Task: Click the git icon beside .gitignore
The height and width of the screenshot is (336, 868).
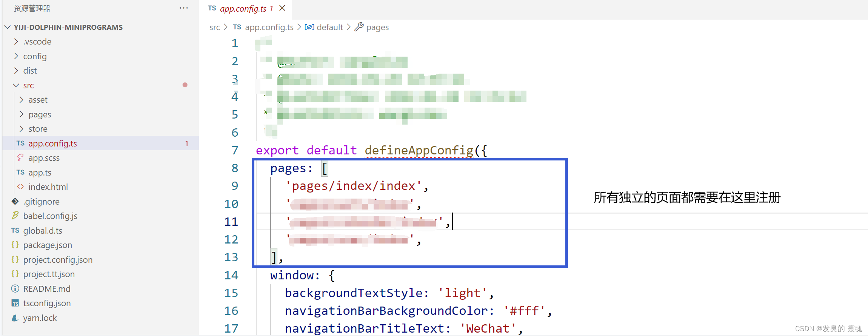Action: coord(15,202)
